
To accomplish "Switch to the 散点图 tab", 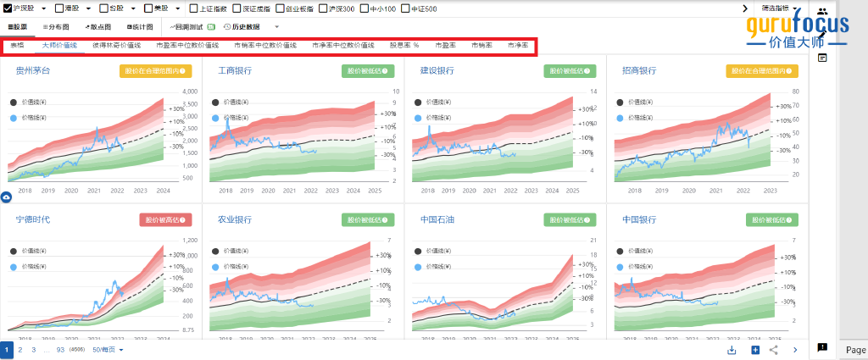I will 98,26.
